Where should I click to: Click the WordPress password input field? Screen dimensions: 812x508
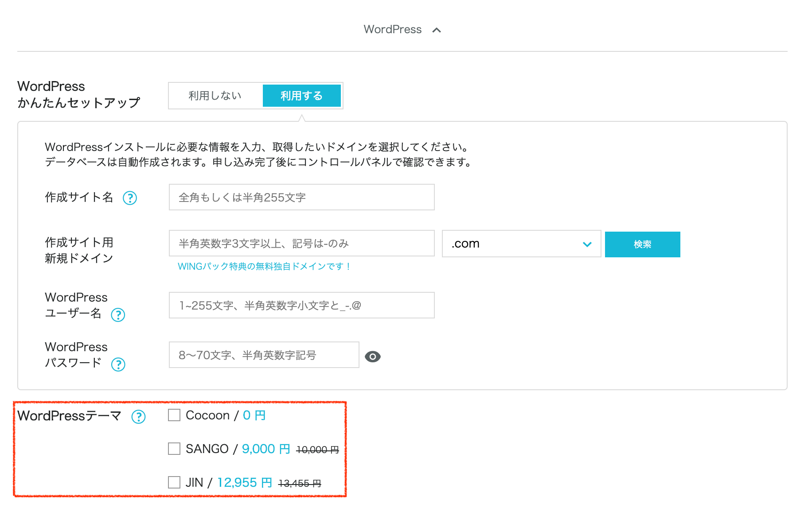[264, 355]
